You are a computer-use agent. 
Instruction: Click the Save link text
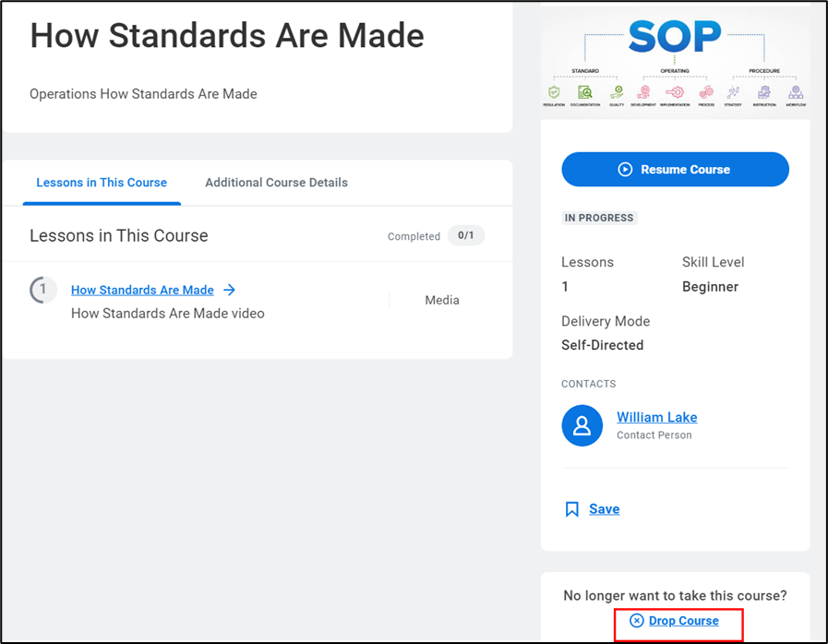pyautogui.click(x=604, y=509)
